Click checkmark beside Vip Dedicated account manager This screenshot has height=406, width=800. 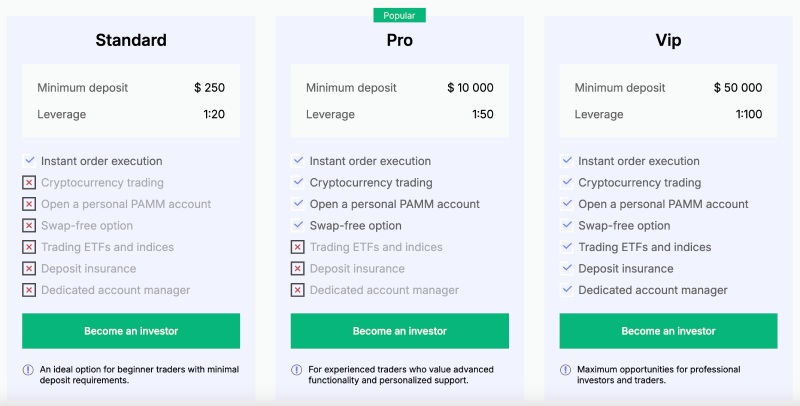[x=567, y=290]
